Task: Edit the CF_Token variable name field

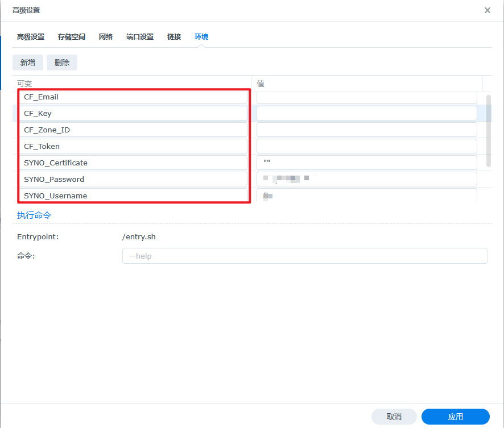Action: tap(133, 146)
